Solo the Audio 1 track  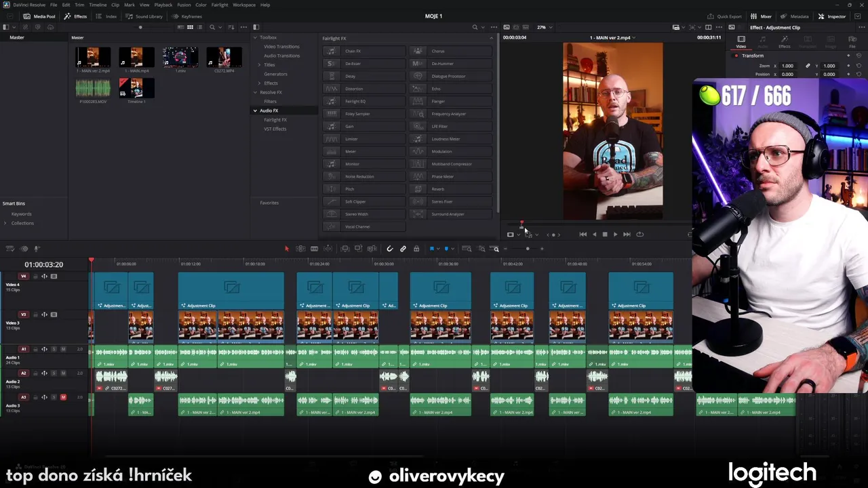pyautogui.click(x=54, y=349)
